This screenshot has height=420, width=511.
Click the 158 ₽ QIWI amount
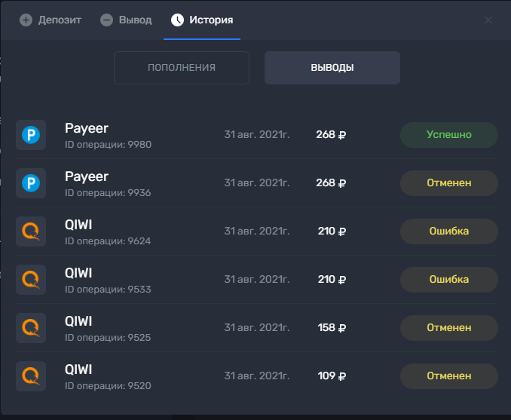point(332,327)
